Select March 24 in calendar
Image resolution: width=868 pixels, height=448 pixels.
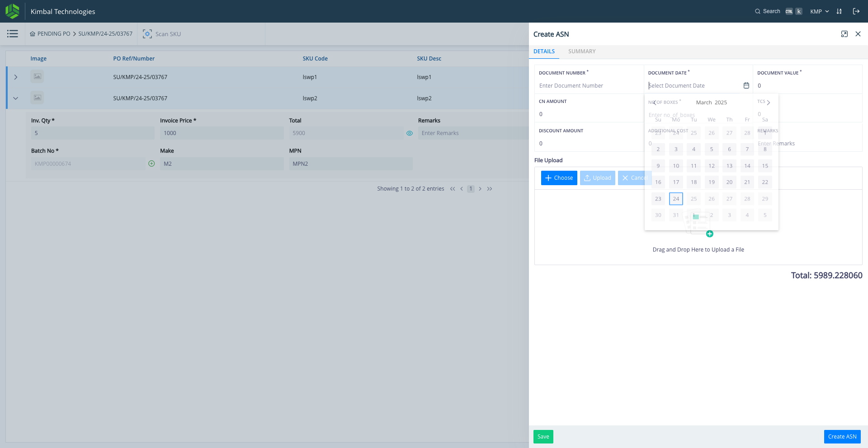pos(676,199)
